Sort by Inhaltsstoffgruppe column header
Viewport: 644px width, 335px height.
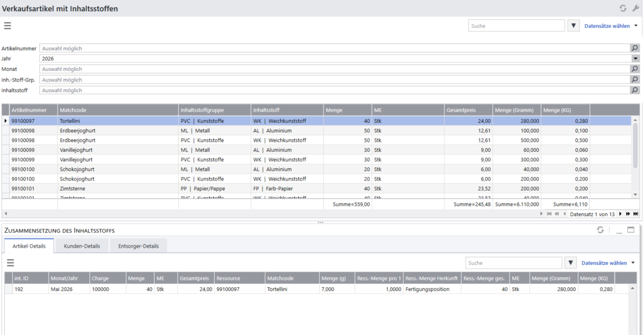[x=215, y=109]
